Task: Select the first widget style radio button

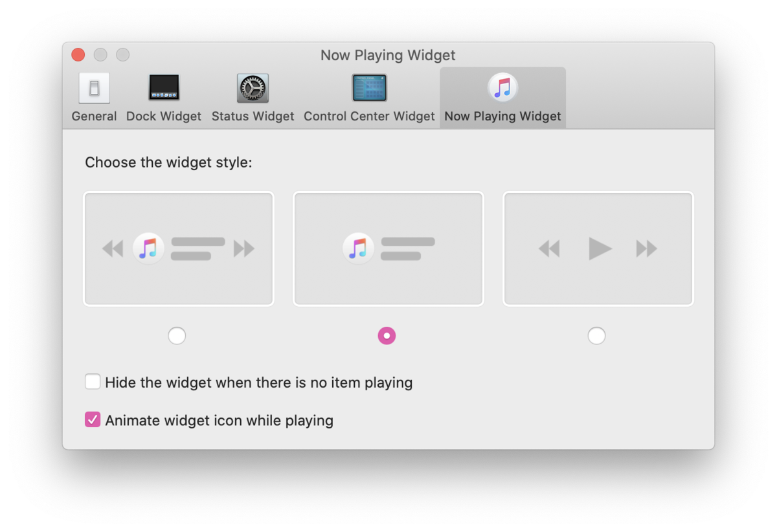Action: pos(177,336)
